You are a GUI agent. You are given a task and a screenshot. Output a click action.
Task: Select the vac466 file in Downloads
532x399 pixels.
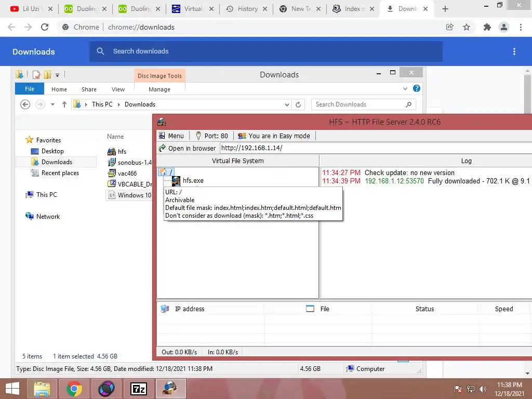coord(123,174)
